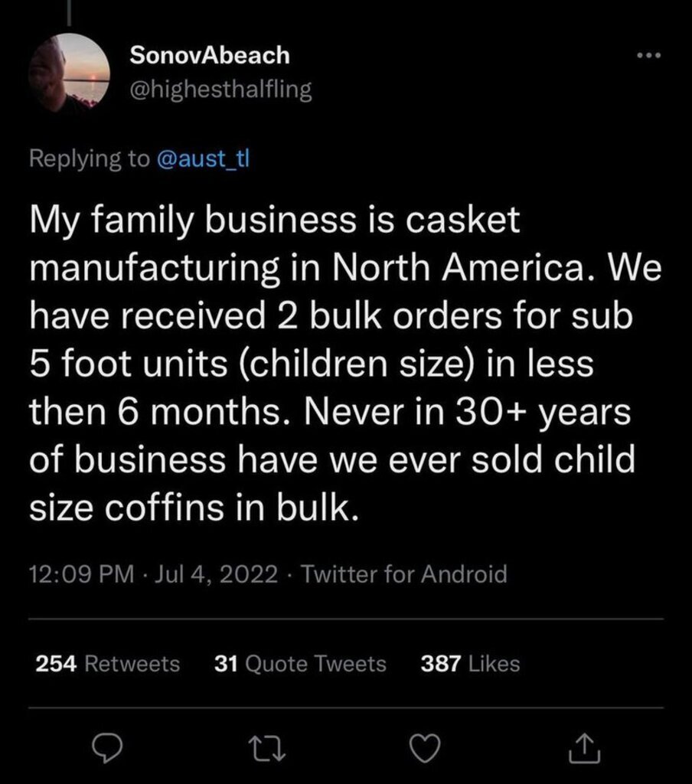
Task: Click the Jul 4, 2022 date
Action: [216, 573]
